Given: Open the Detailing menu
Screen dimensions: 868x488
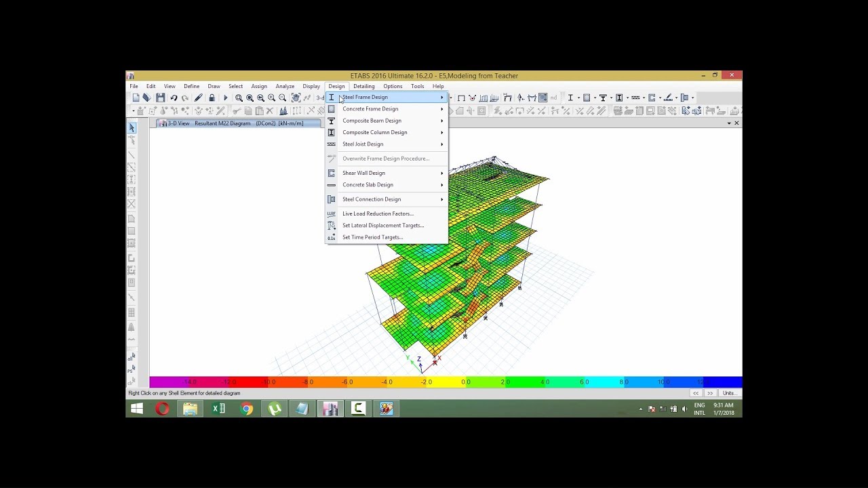Looking at the screenshot, I should (x=363, y=86).
